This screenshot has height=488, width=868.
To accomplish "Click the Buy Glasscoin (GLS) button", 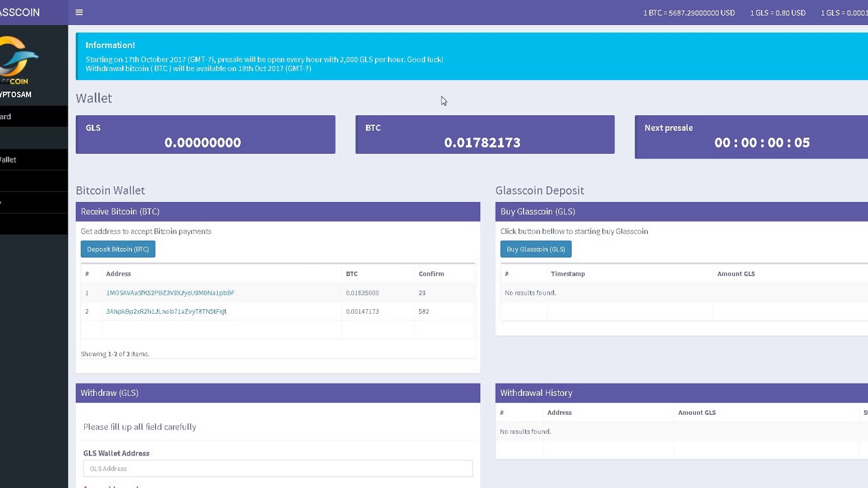I will point(536,249).
